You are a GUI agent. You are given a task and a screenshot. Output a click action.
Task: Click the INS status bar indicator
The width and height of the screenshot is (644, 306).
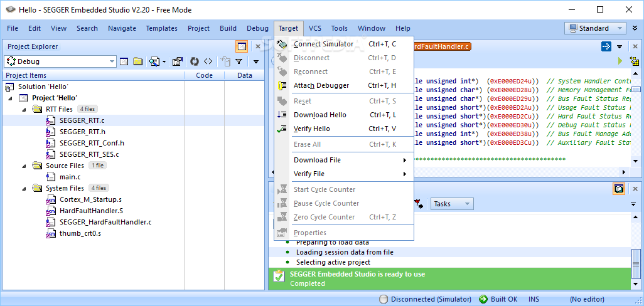tap(534, 299)
